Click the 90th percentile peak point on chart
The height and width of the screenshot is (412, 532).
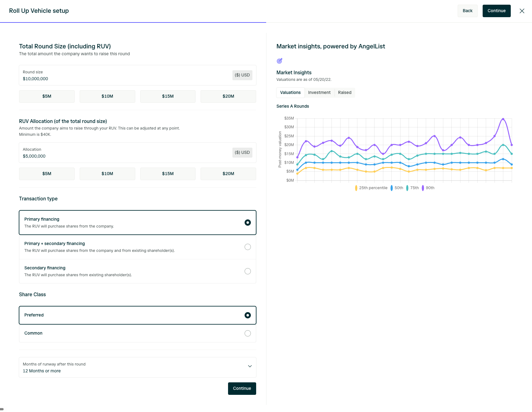pyautogui.click(x=503, y=119)
